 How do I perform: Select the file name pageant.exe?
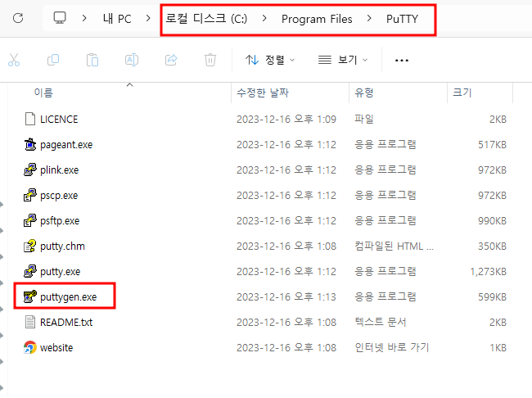(x=66, y=145)
